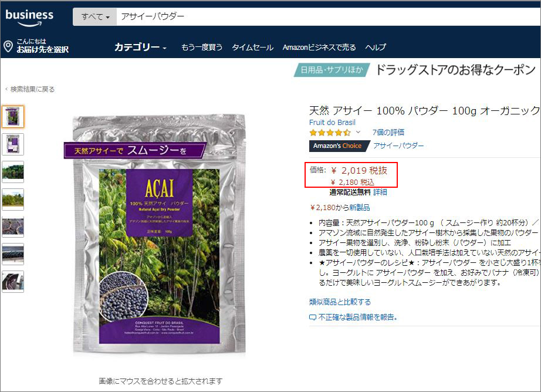This screenshot has width=541, height=392.
Task: Click the delivery location pin icon
Action: click(x=8, y=46)
